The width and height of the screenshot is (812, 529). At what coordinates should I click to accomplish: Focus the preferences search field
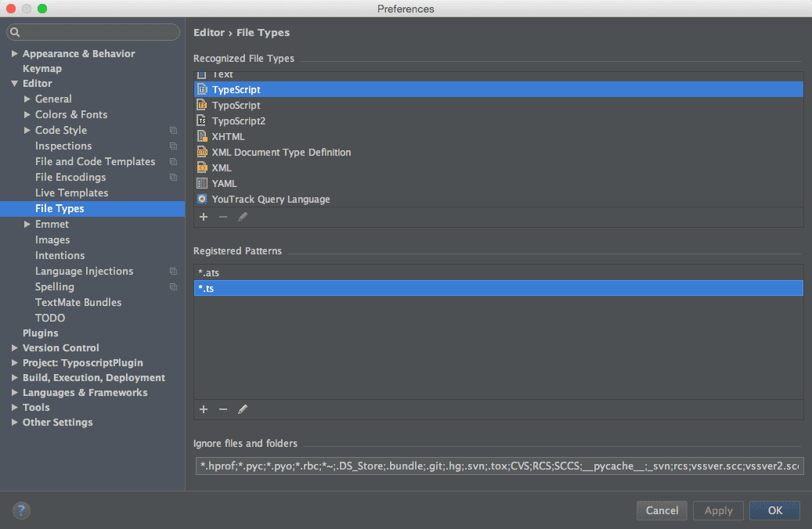pyautogui.click(x=93, y=32)
